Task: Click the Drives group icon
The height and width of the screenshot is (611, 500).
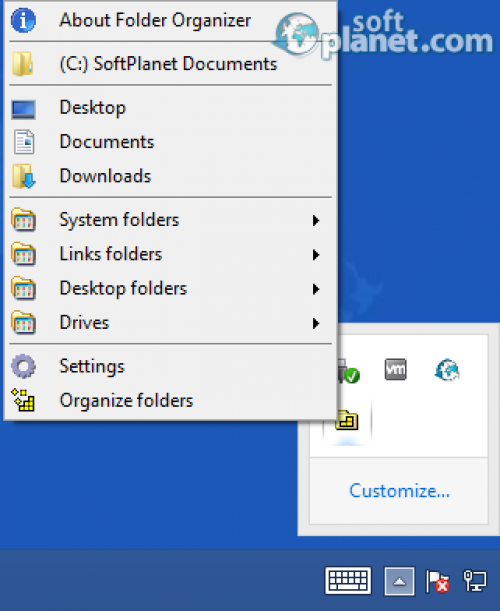Action: pyautogui.click(x=23, y=323)
